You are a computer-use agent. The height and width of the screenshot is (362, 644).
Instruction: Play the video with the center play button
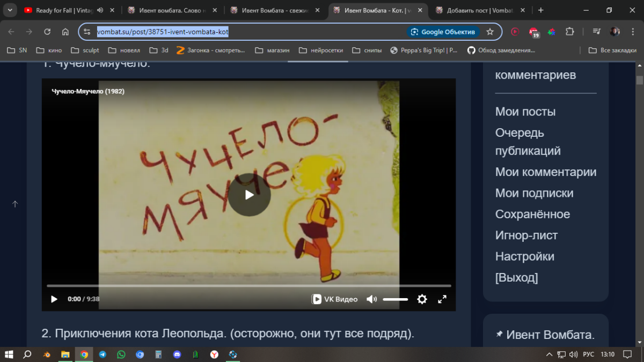coord(249,195)
